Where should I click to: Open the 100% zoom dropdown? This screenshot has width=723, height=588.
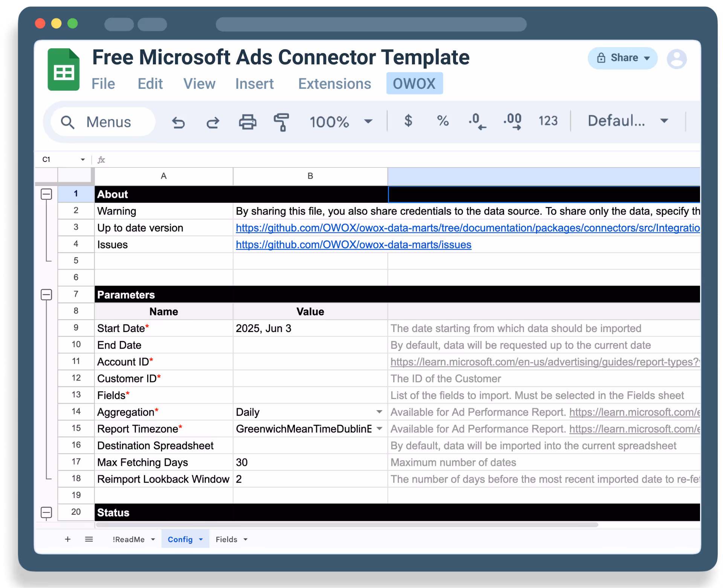(x=368, y=122)
